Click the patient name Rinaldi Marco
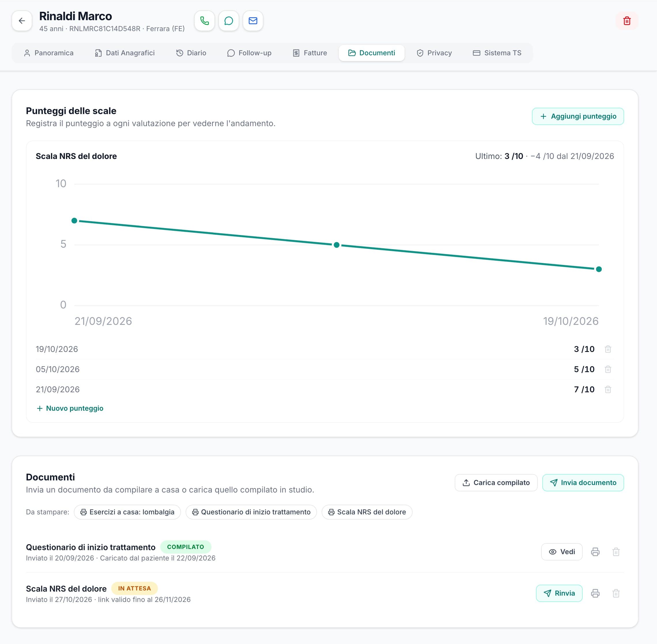 tap(75, 16)
